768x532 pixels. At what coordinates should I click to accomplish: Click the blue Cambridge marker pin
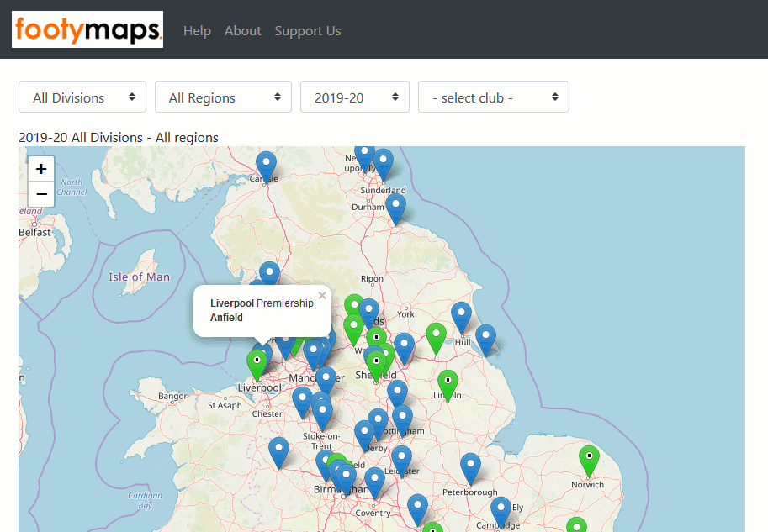501,510
